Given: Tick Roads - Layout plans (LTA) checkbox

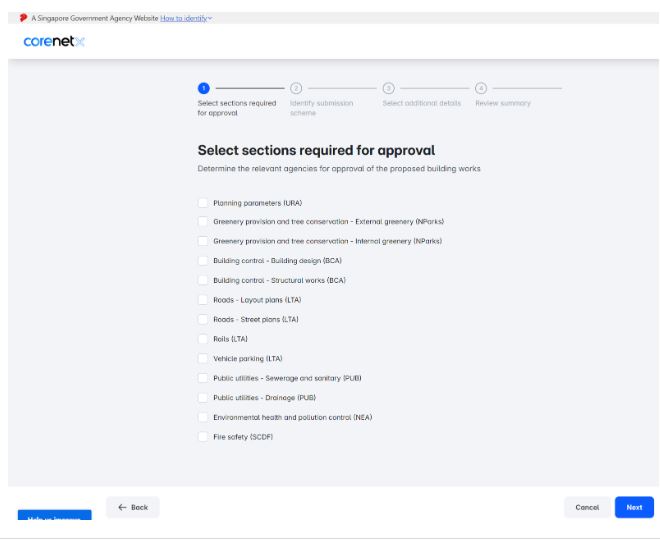Looking at the screenshot, I should (x=203, y=300).
